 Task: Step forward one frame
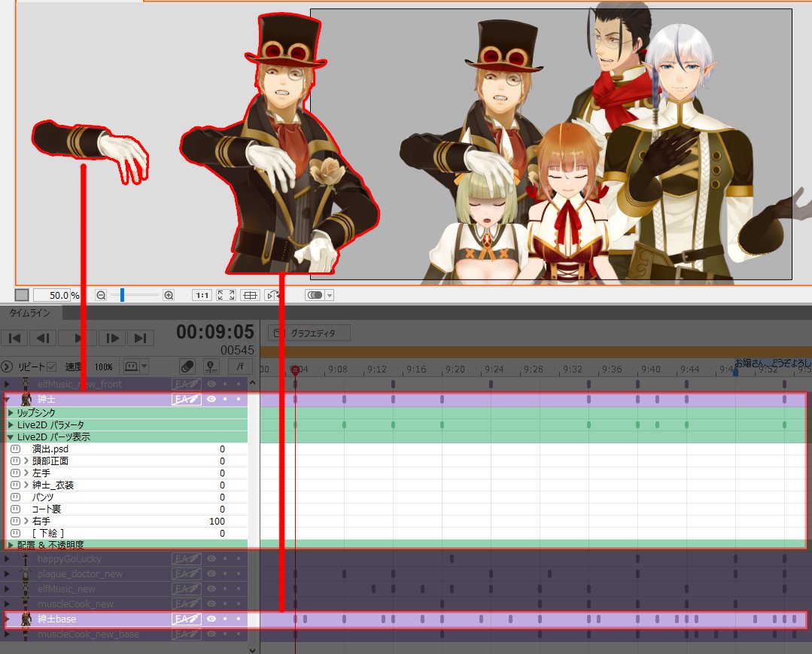(112, 338)
